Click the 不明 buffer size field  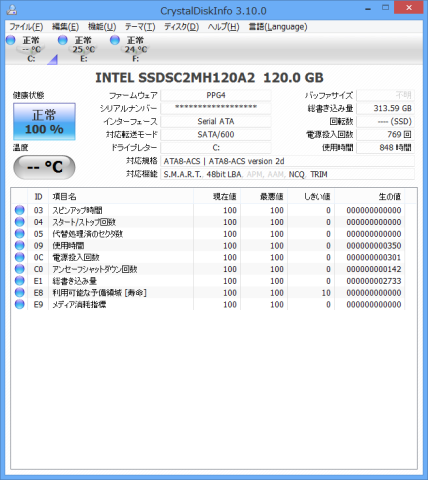pos(385,95)
